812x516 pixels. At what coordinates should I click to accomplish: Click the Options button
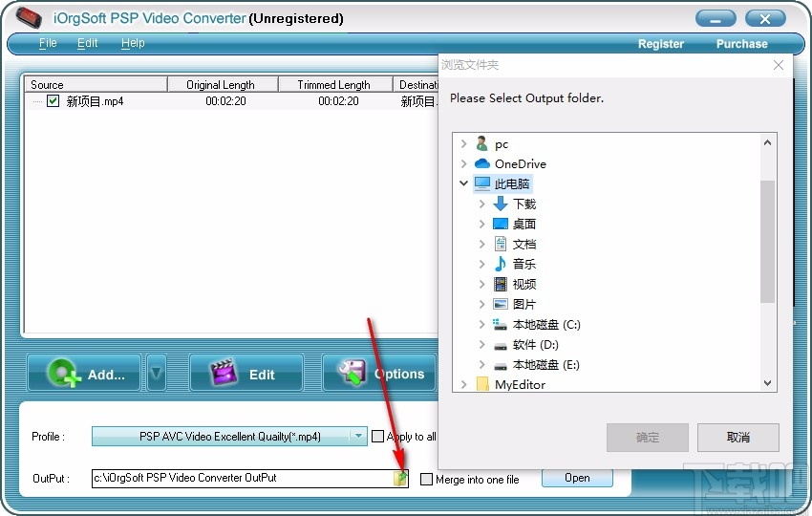(x=380, y=373)
